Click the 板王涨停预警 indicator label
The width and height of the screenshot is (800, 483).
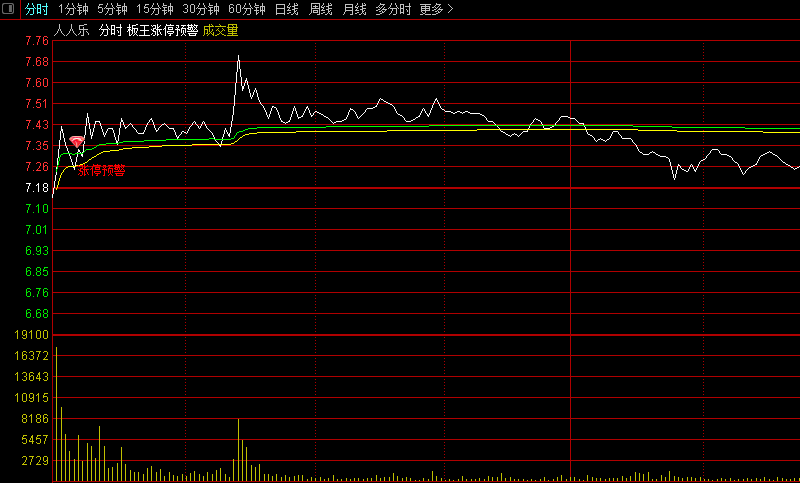tap(161, 30)
